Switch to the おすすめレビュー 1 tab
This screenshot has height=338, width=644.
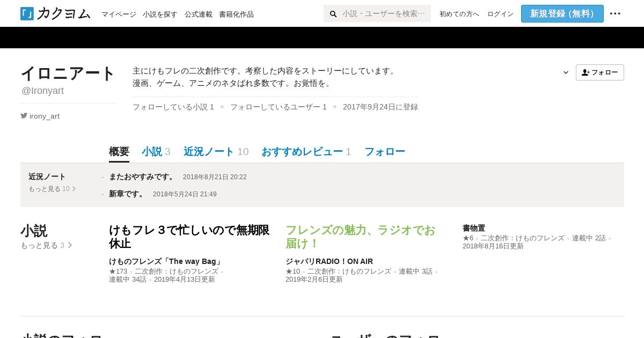point(306,152)
